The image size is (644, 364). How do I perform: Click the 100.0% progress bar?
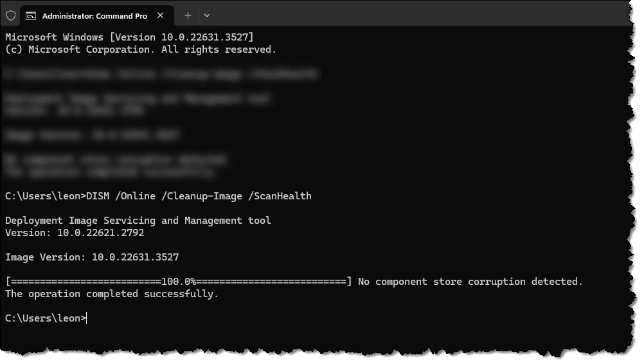[179, 282]
